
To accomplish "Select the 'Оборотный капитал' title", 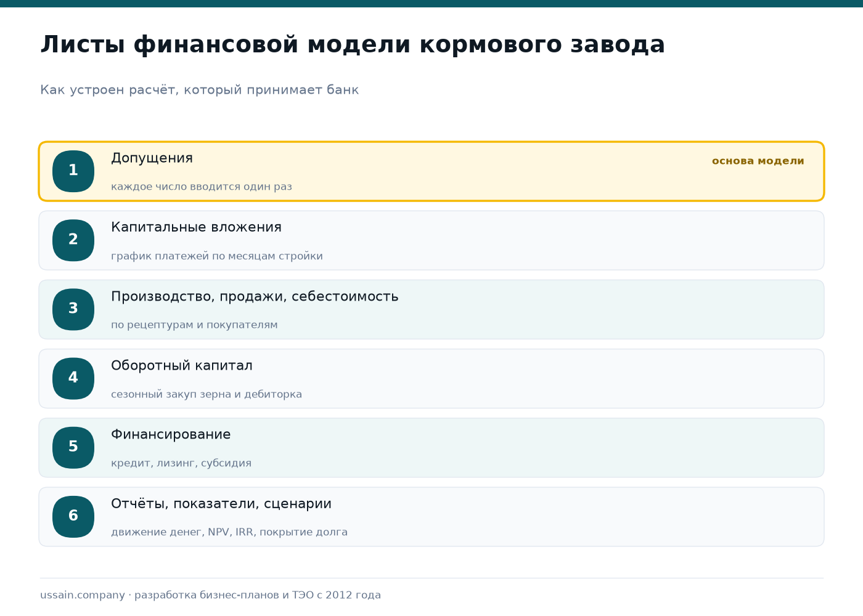I will coord(182,366).
